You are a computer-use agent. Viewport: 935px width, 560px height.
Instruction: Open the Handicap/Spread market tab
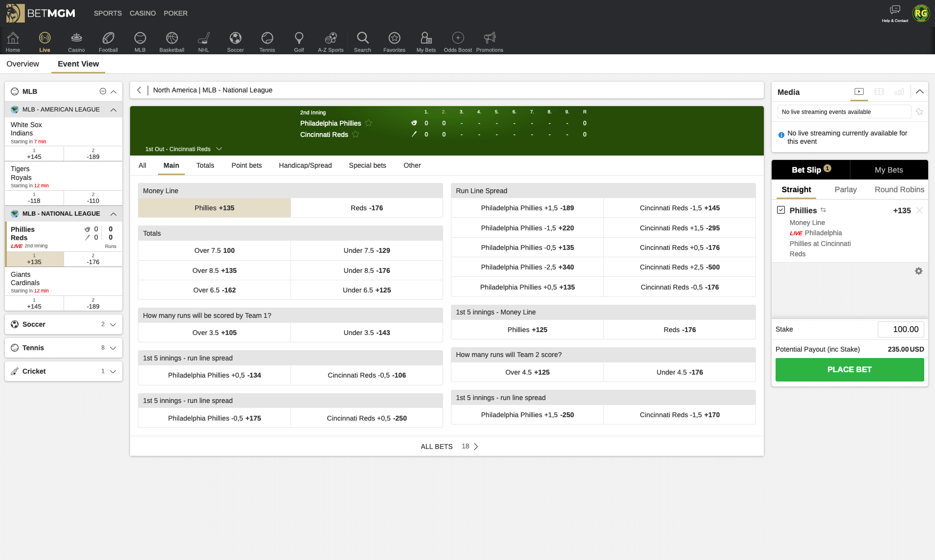(x=305, y=165)
